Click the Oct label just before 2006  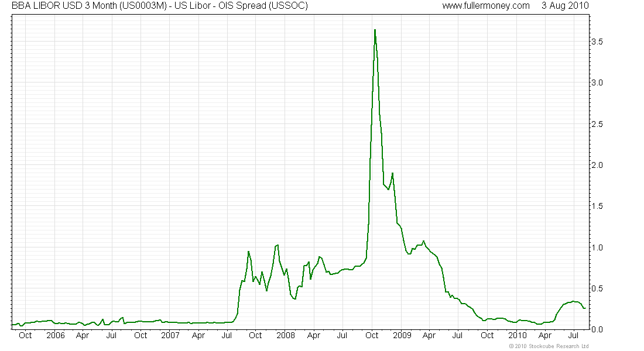tap(25, 335)
